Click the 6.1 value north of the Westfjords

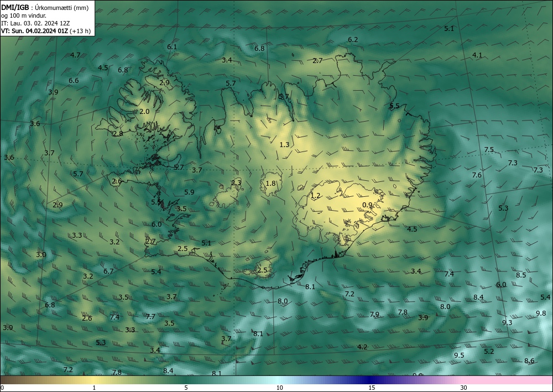tap(172, 46)
